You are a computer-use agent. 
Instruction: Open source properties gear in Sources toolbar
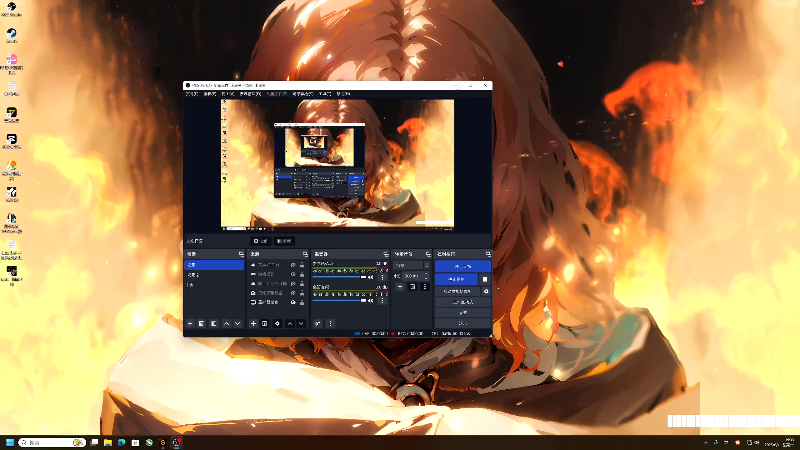pyautogui.click(x=277, y=323)
